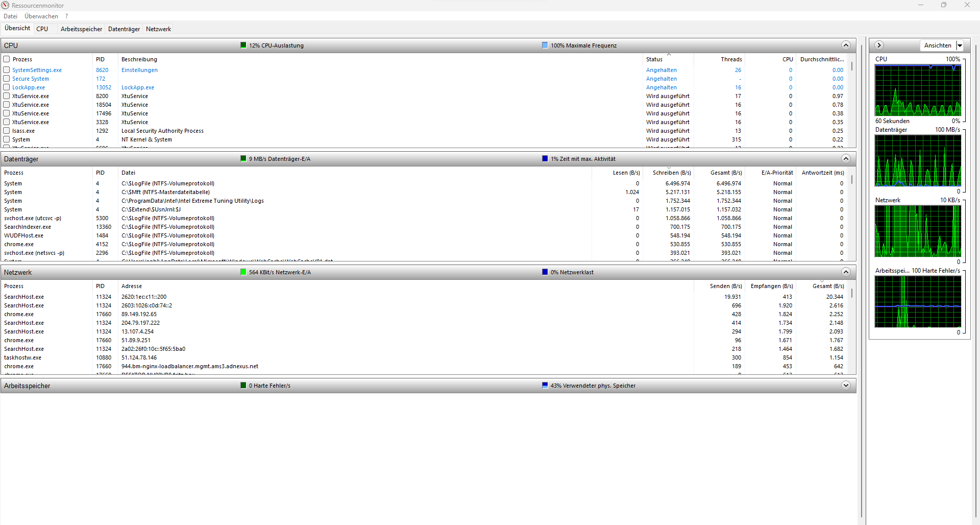Viewport: 980px width, 525px height.
Task: Click the Ansichten button
Action: pos(938,45)
